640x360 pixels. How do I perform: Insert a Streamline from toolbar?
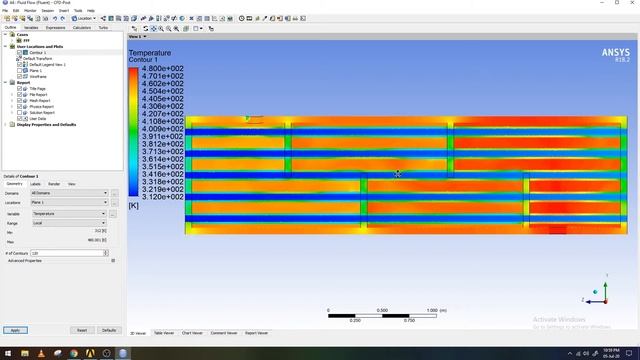coord(118,18)
